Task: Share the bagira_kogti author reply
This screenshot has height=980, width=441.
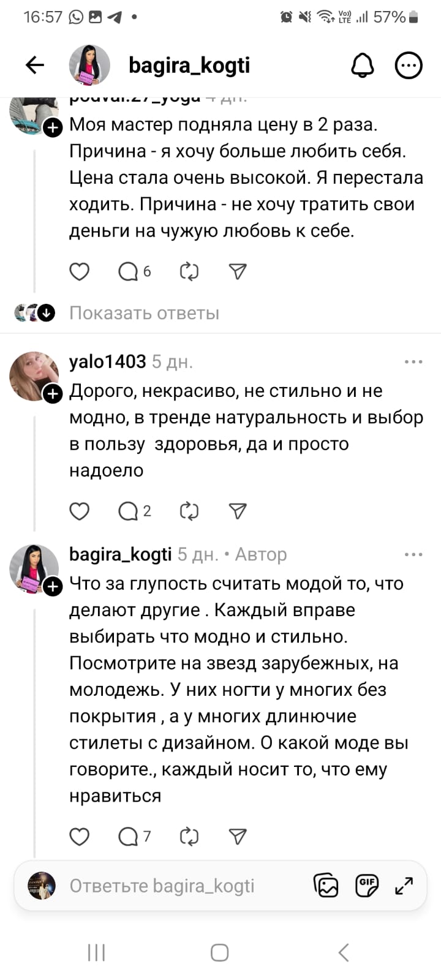Action: click(x=237, y=836)
